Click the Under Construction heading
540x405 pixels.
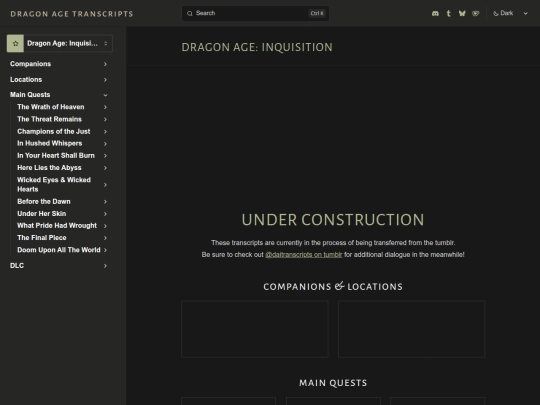(x=333, y=220)
